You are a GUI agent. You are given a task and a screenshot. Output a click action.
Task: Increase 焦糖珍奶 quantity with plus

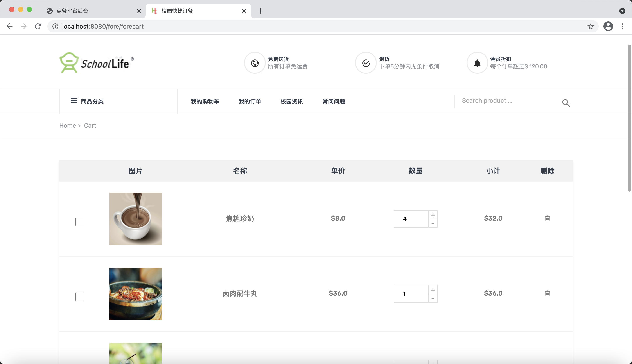[433, 215]
